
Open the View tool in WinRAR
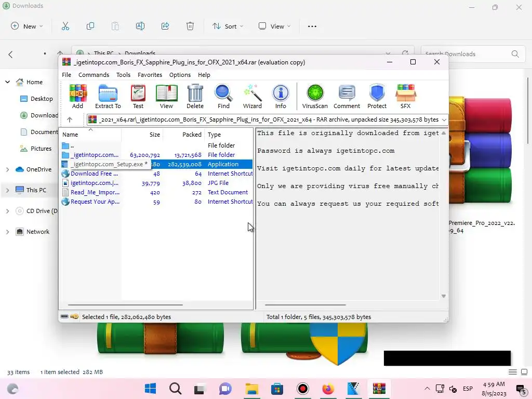pos(166,96)
